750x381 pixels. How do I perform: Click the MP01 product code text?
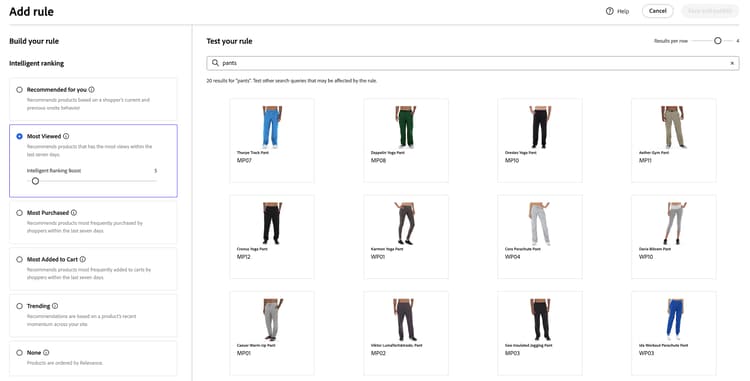(x=243, y=353)
